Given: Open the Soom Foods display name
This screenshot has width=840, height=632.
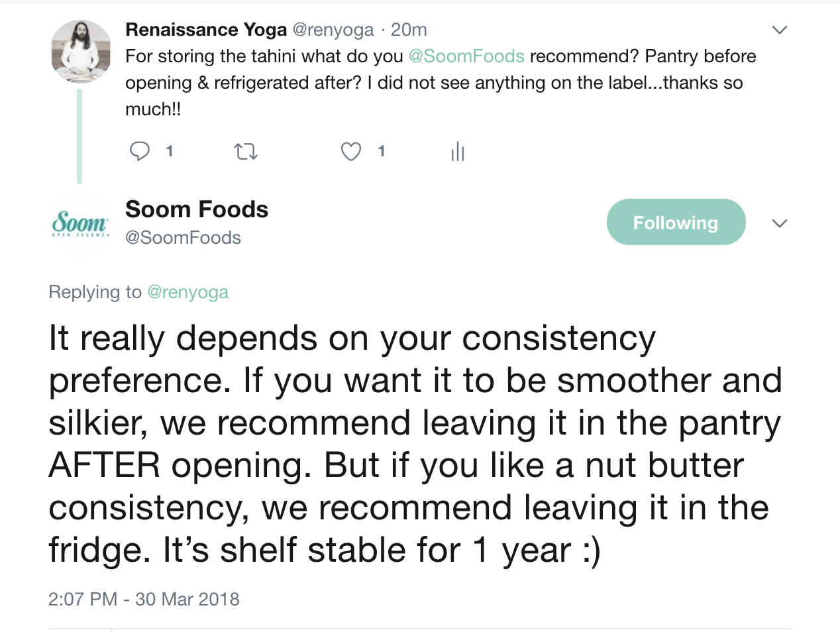Looking at the screenshot, I should click(197, 209).
